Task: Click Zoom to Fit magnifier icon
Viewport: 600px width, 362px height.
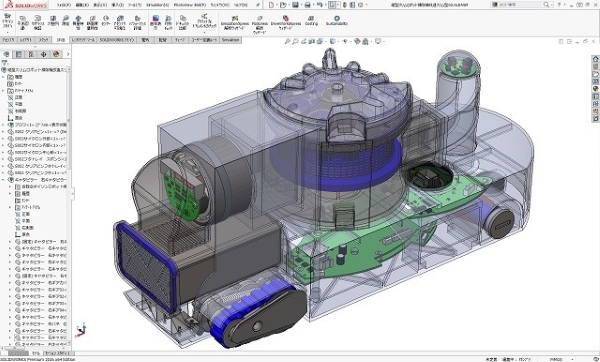Action: (x=288, y=41)
